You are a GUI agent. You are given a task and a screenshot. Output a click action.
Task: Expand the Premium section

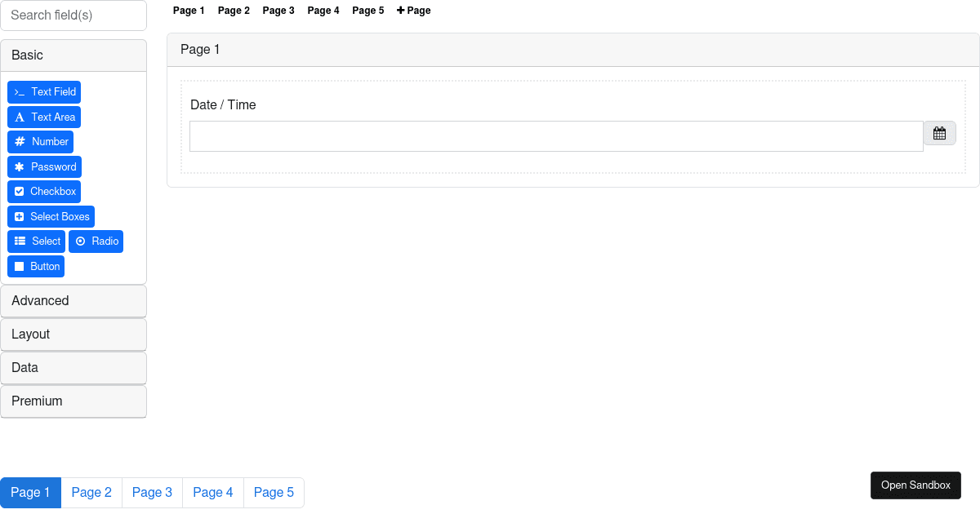pyautogui.click(x=73, y=401)
